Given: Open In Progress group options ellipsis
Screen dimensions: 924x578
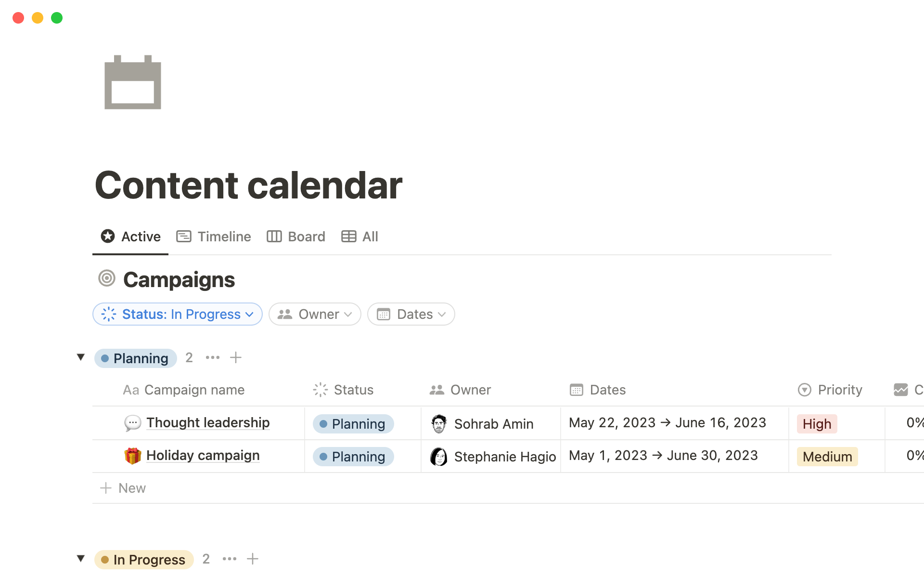Looking at the screenshot, I should click(230, 559).
